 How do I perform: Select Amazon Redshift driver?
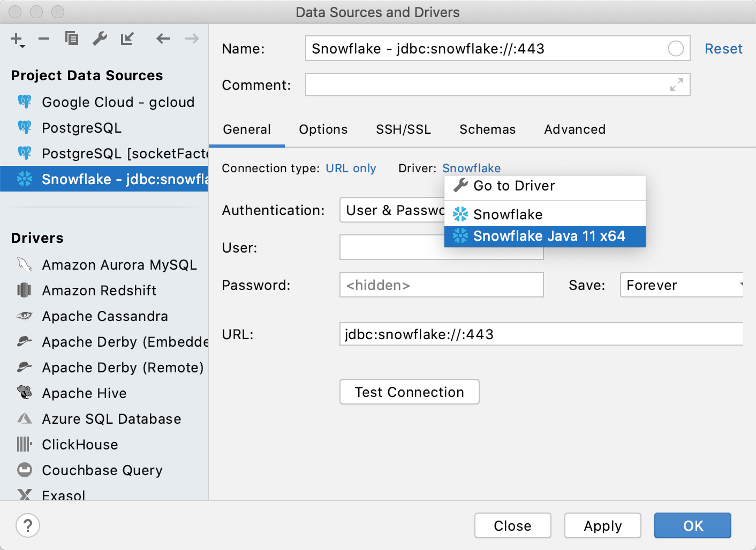(x=104, y=291)
